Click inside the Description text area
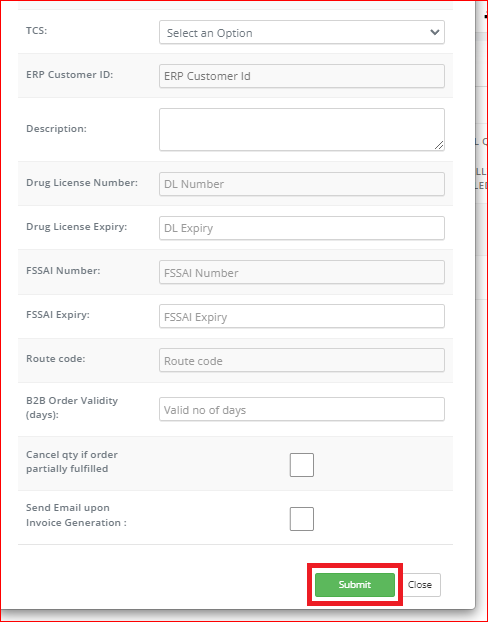Screen dimensions: 488x622 coord(302,129)
